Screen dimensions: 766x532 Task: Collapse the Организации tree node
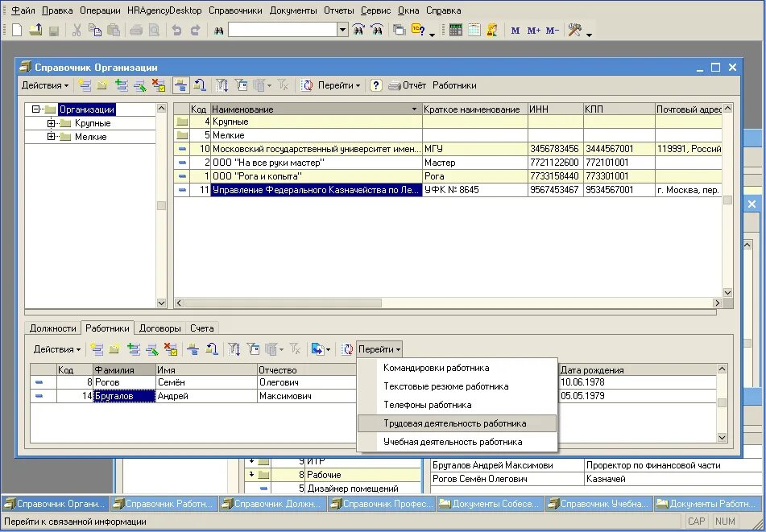35,109
